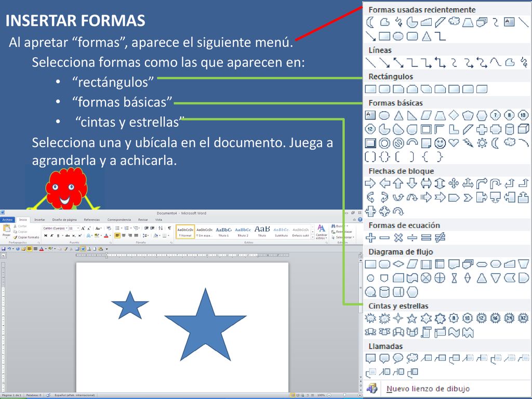Toggle italic (K) formatting in ribbon

(52, 235)
